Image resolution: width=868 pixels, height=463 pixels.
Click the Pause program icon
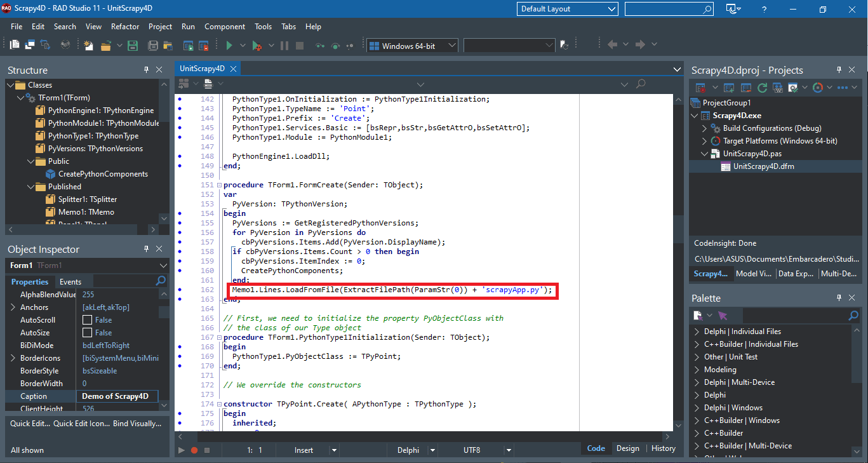[284, 45]
